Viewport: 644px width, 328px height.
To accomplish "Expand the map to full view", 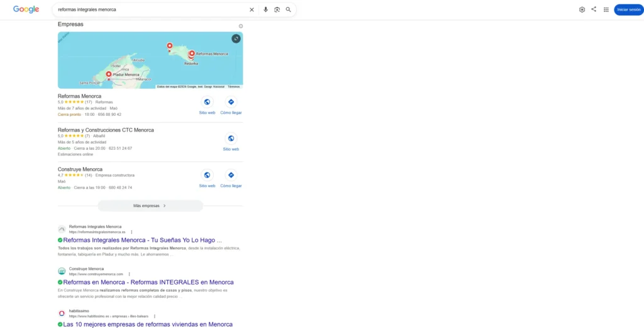I will (x=236, y=38).
